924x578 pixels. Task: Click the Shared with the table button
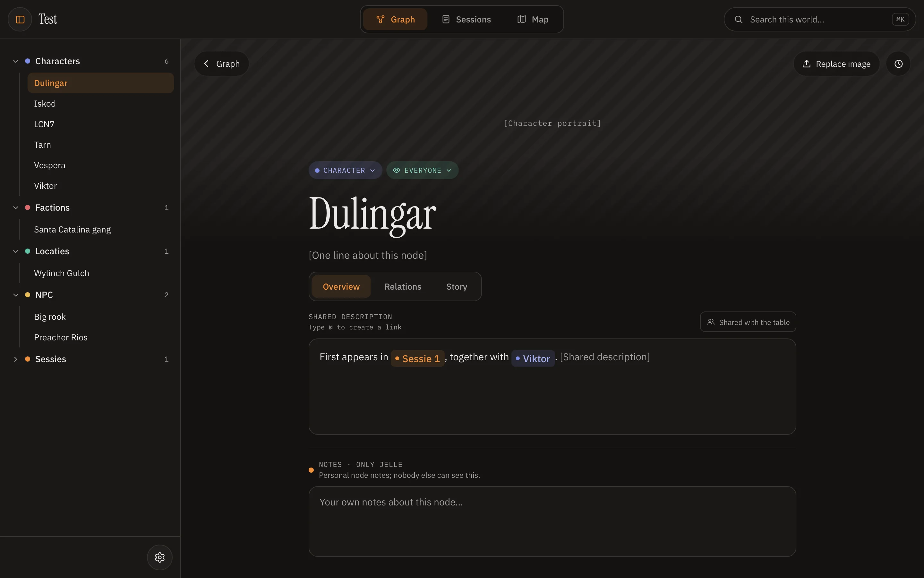pos(748,322)
